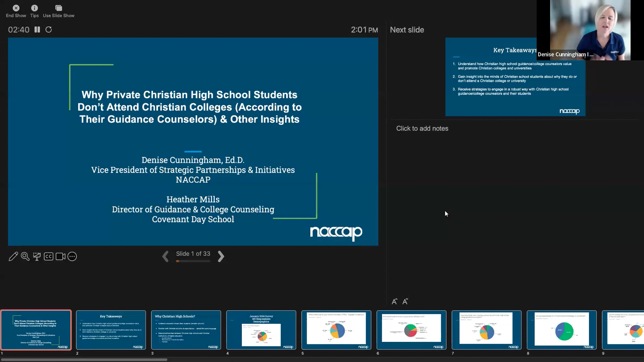Go to the previous slide arrow

pyautogui.click(x=166, y=256)
